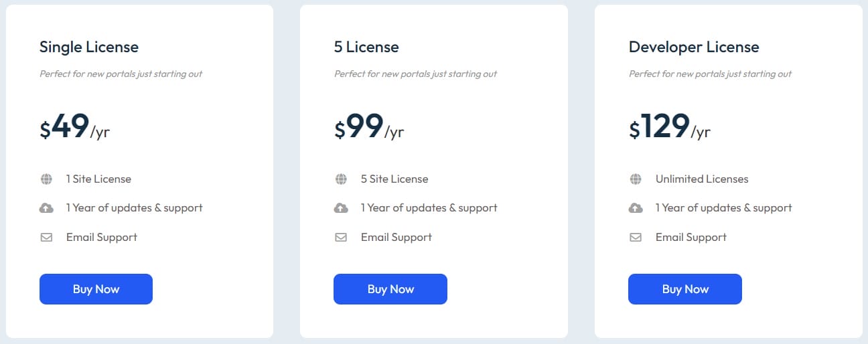Click the cloud upload icon in Single License card

pyautogui.click(x=46, y=208)
